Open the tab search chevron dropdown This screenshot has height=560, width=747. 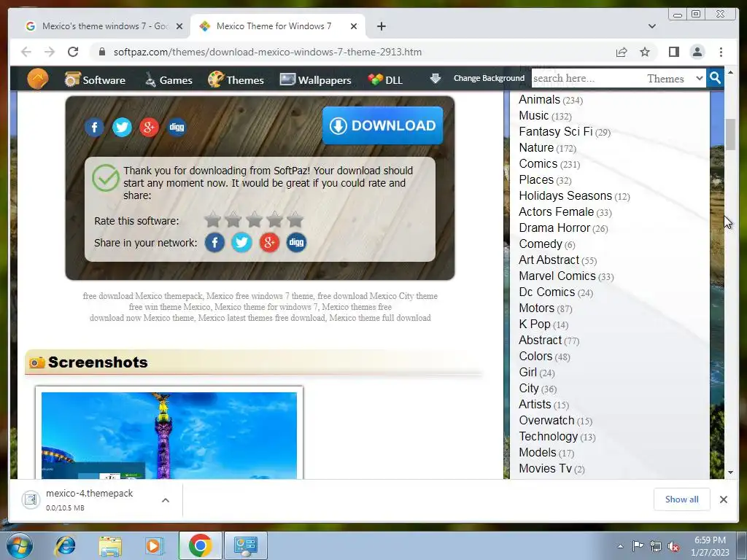click(651, 26)
